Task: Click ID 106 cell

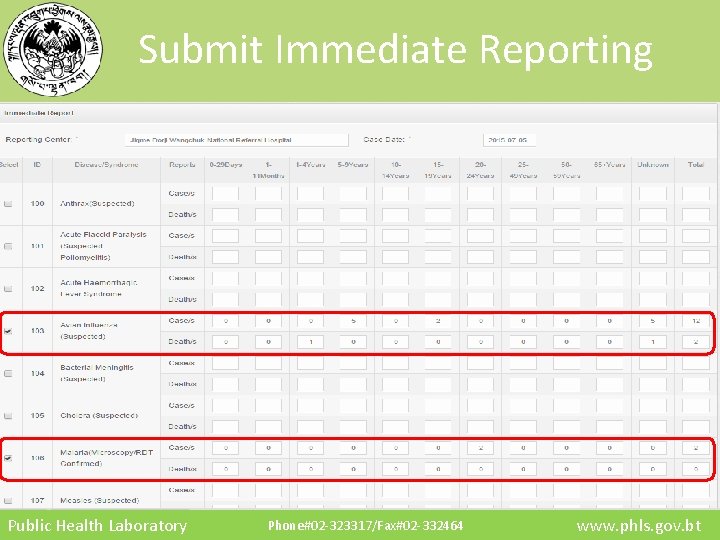Action: click(x=37, y=458)
